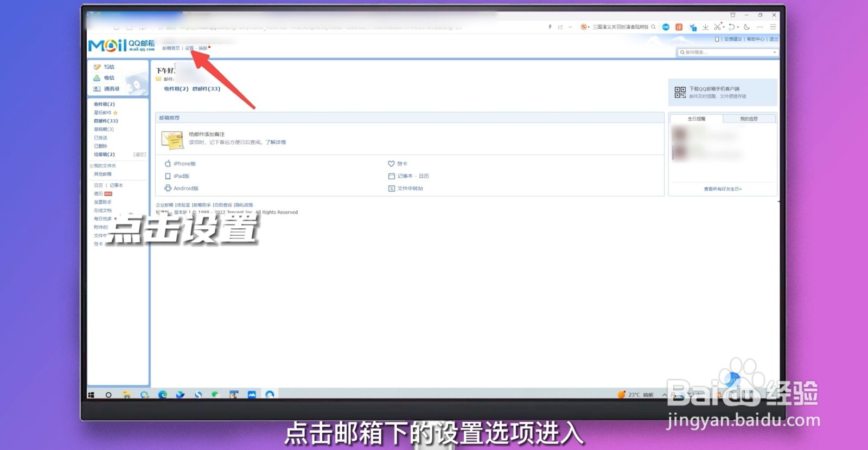Click the 收信 receive mail icon
868x450 pixels.
click(x=98, y=78)
